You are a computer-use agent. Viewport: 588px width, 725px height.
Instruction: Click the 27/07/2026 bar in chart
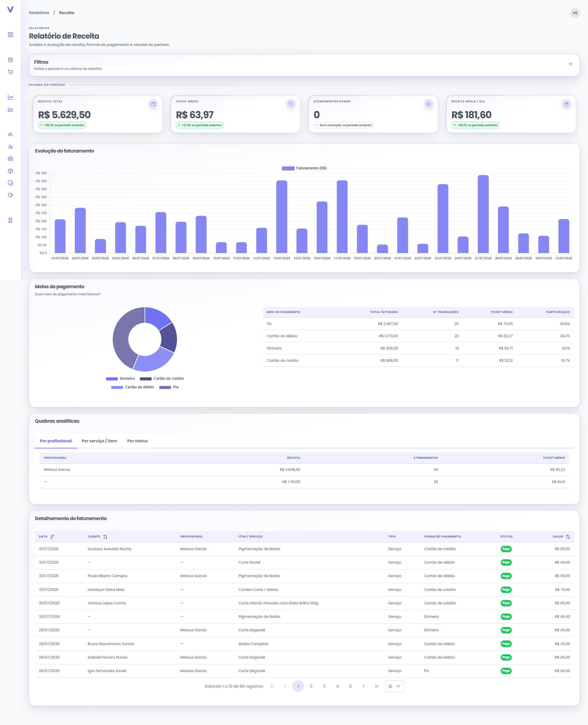click(x=483, y=214)
